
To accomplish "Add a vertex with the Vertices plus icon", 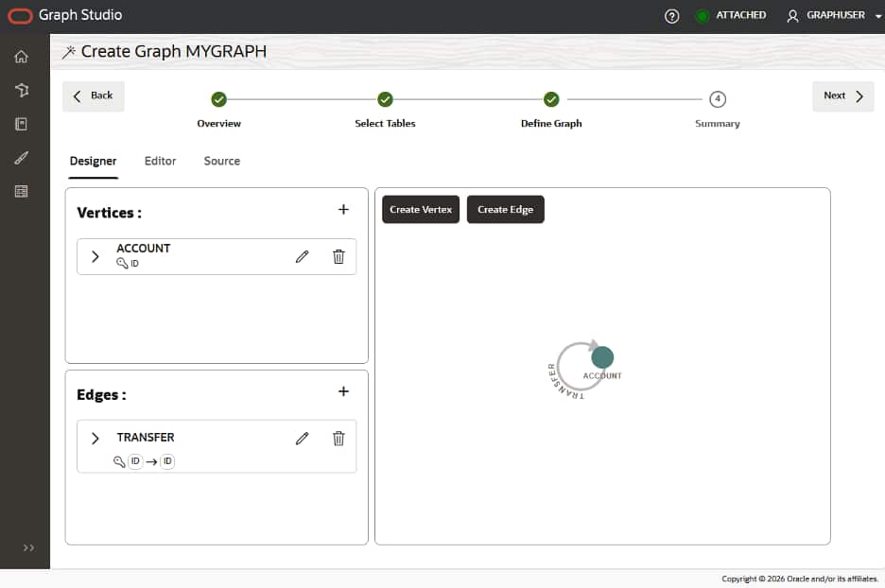I will pos(343,209).
